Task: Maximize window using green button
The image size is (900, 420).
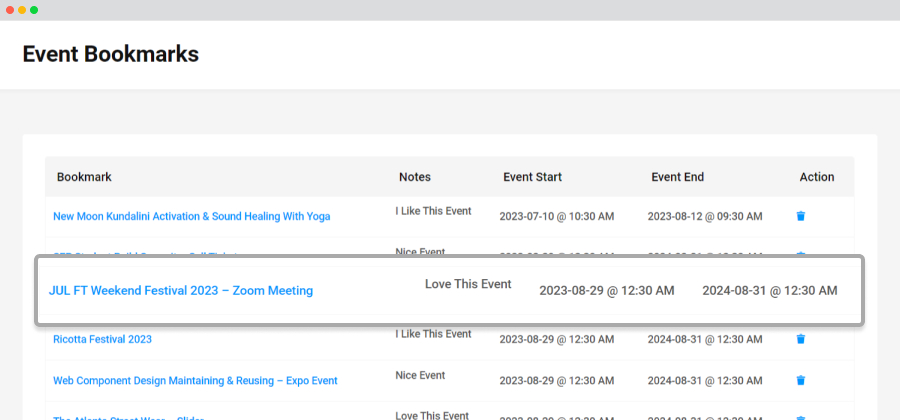Action: coord(34,10)
